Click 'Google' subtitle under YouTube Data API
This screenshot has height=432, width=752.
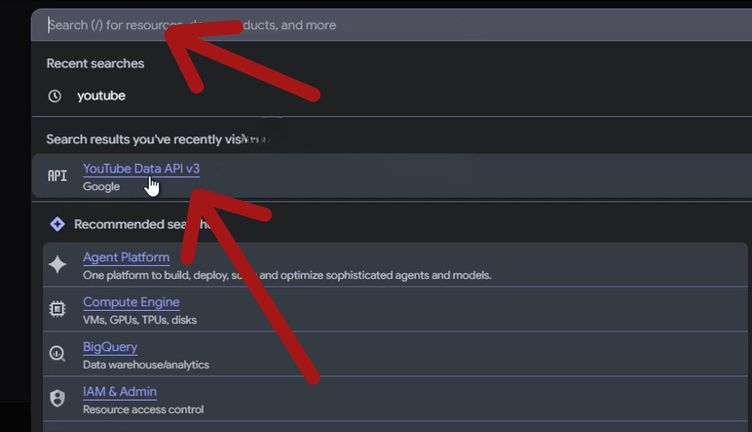click(x=101, y=187)
